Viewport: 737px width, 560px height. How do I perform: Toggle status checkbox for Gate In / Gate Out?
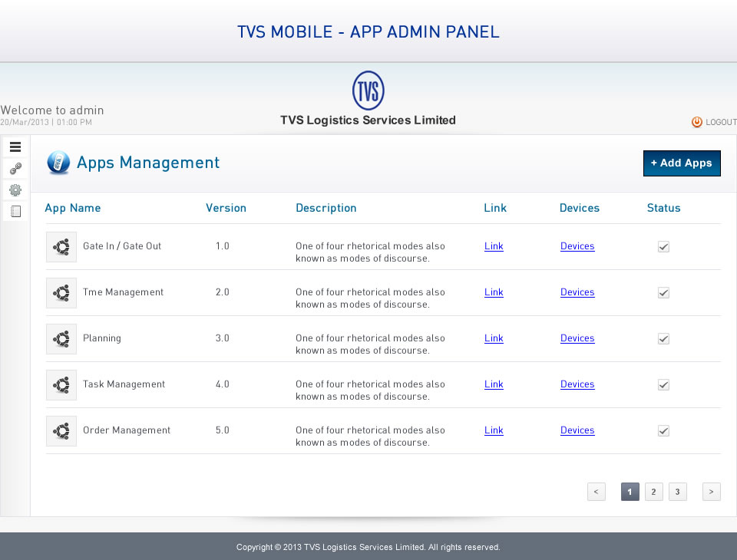point(663,247)
